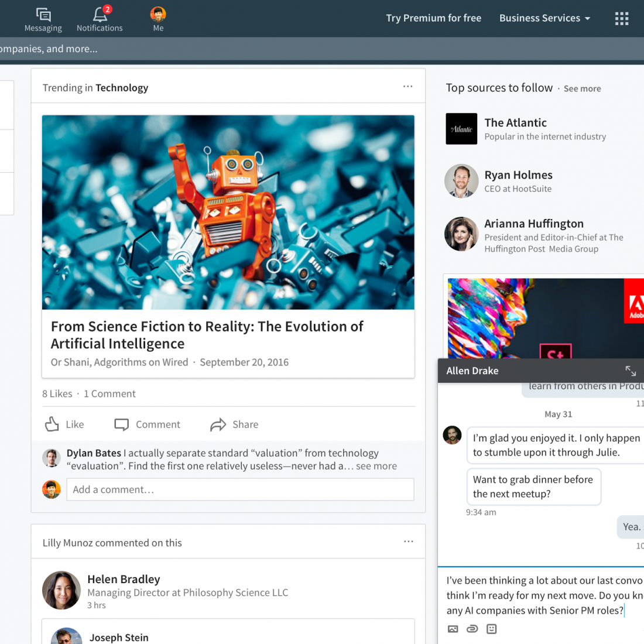Insert emoji in chat message
This screenshot has width=644, height=644.
point(492,629)
